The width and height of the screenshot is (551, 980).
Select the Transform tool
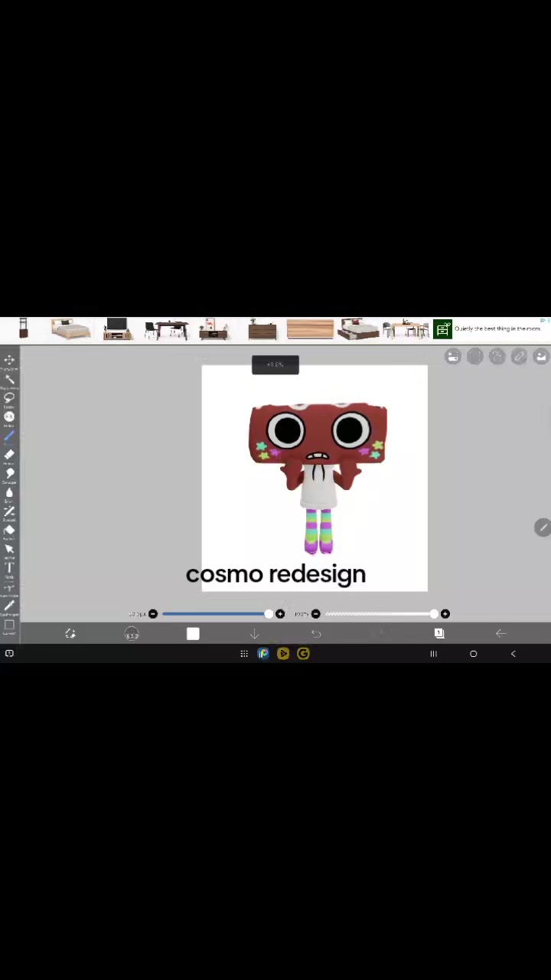click(9, 361)
